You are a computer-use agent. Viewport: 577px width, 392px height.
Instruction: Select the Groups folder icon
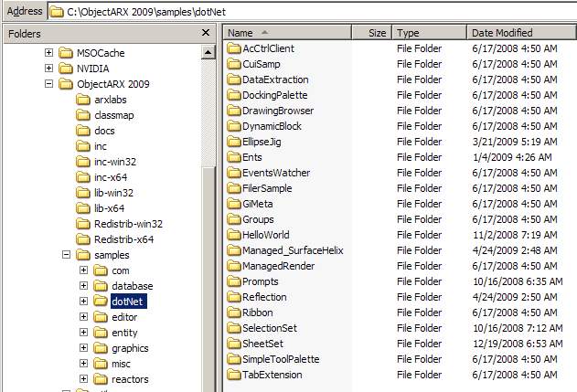tap(234, 219)
